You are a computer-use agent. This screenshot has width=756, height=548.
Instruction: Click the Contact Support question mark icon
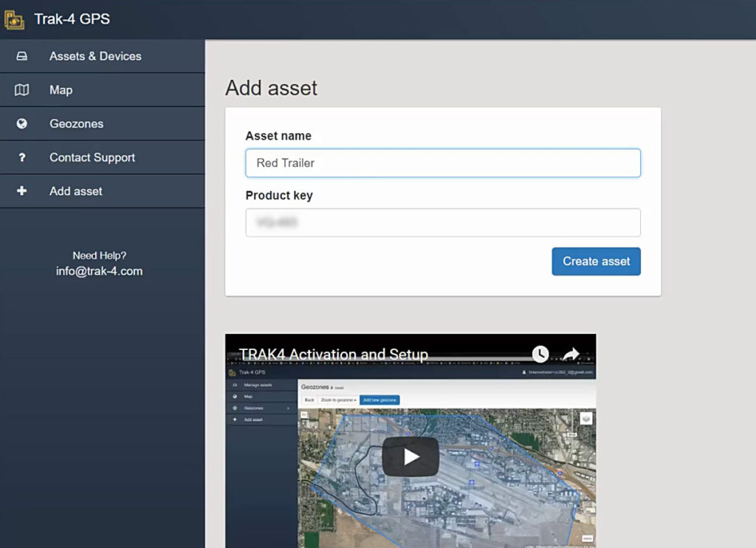[21, 158]
